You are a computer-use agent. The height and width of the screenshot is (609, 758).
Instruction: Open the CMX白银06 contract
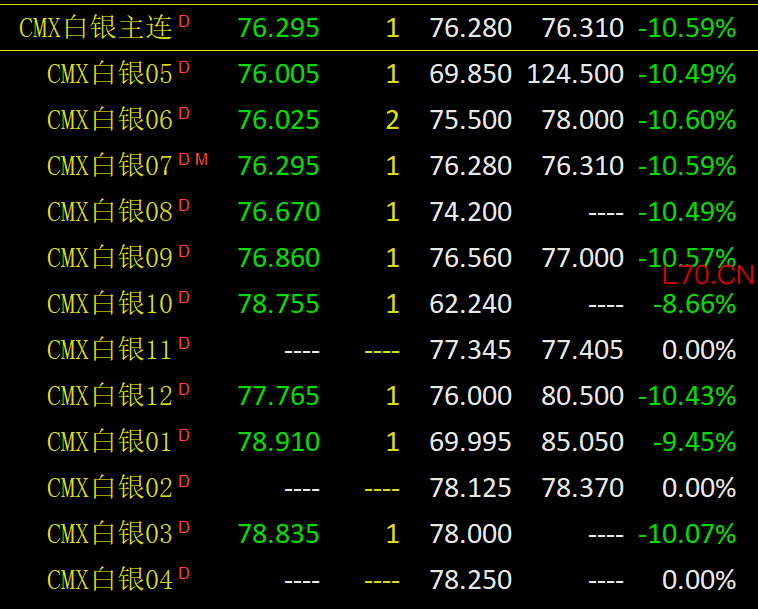point(110,119)
